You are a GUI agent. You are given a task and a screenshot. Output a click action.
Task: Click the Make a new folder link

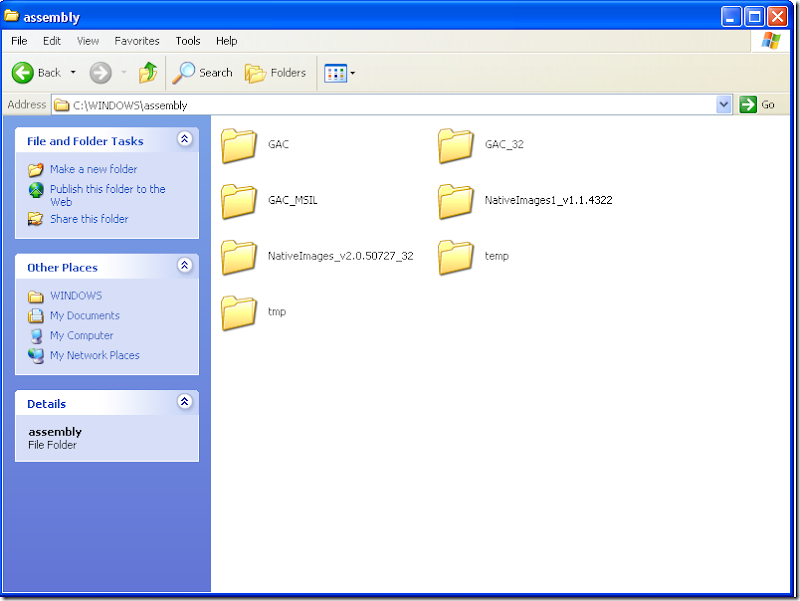tap(93, 169)
